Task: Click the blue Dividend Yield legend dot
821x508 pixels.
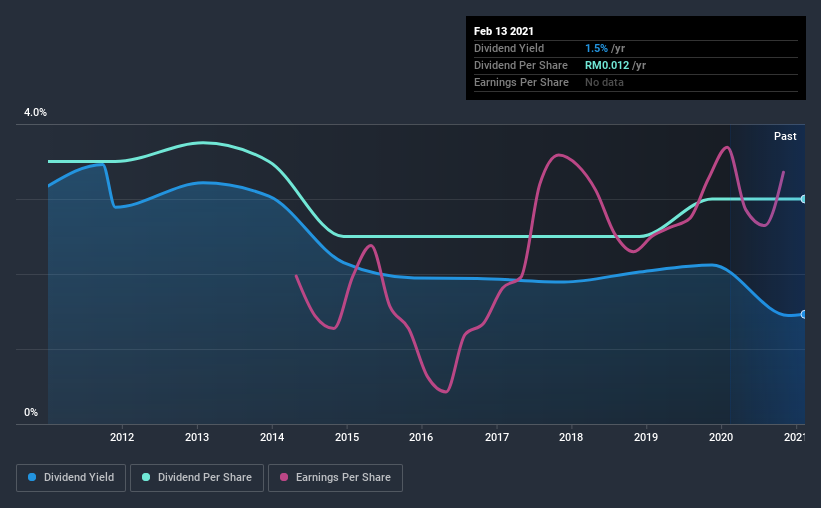Action: [x=32, y=477]
